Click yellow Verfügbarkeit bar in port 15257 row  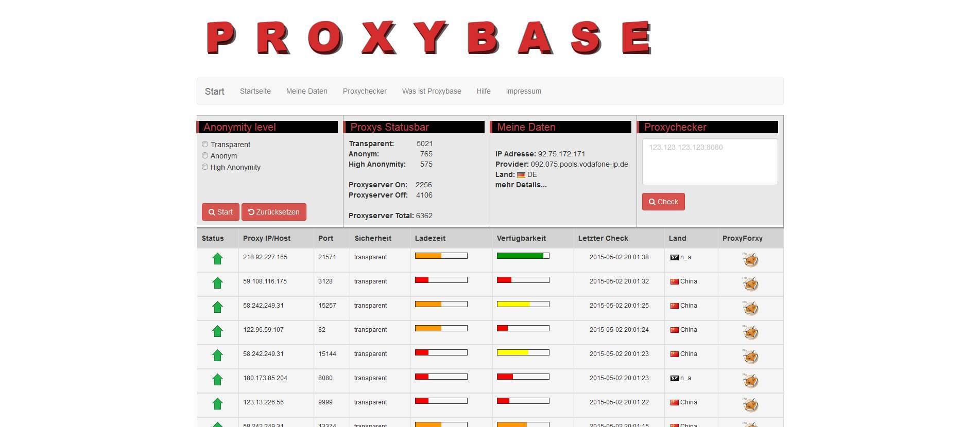tap(523, 304)
